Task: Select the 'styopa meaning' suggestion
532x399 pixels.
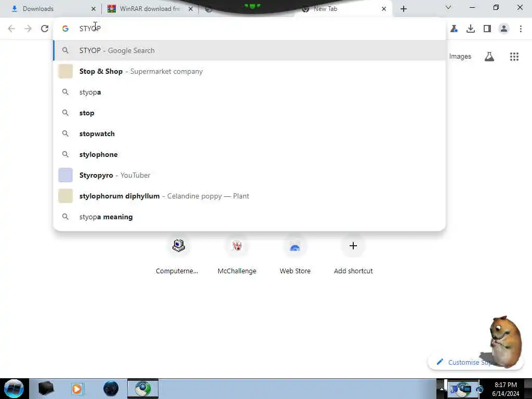Action: tap(249, 217)
